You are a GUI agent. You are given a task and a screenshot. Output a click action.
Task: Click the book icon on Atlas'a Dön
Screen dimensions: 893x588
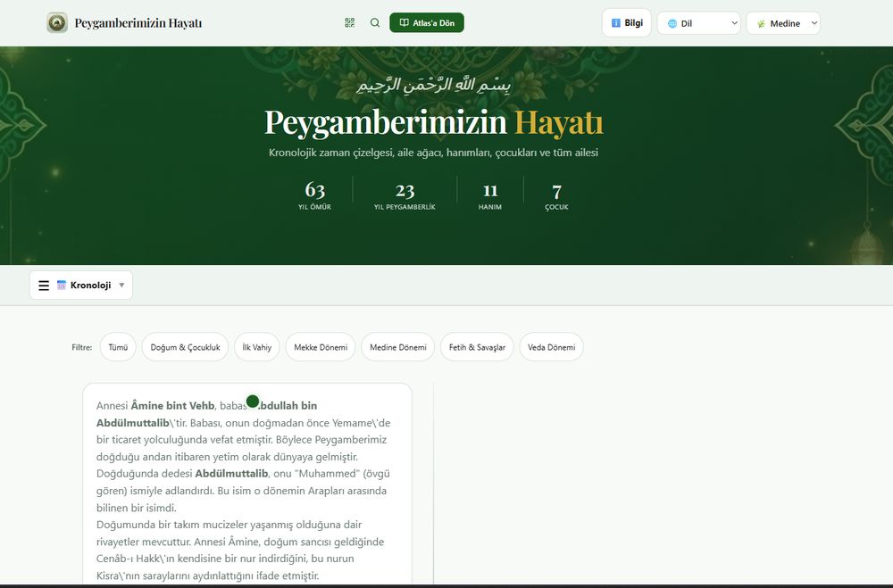tap(405, 23)
